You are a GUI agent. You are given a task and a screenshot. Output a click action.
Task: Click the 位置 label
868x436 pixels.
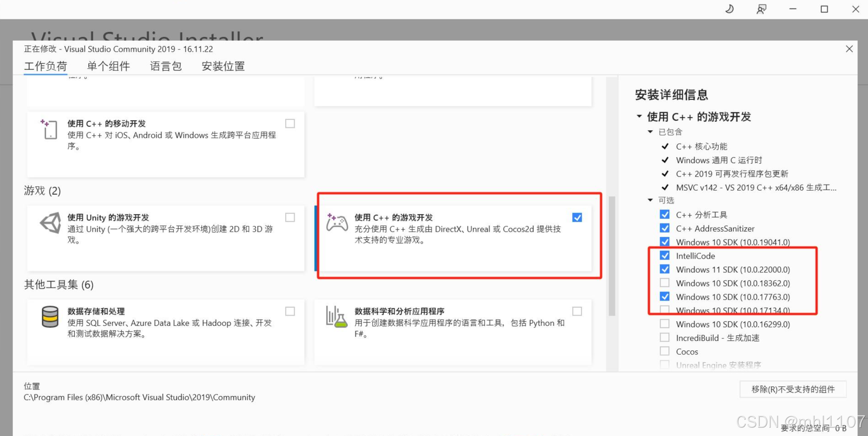tap(32, 386)
